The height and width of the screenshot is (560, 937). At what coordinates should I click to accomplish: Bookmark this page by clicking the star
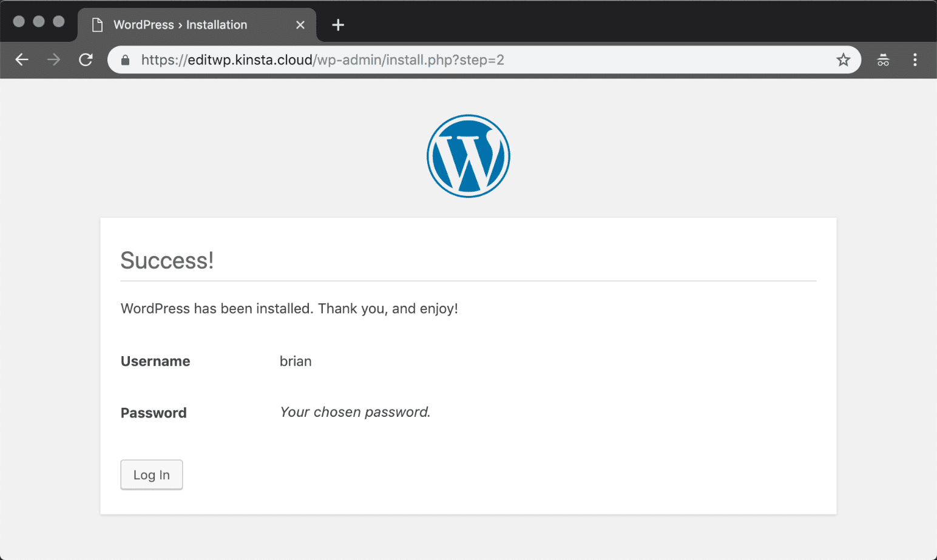[x=844, y=59]
